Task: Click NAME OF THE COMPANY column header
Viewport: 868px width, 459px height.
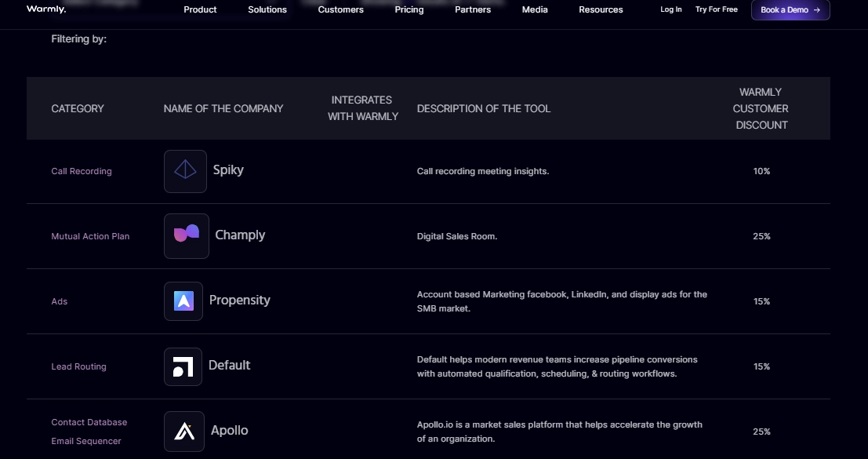Action: pos(223,108)
